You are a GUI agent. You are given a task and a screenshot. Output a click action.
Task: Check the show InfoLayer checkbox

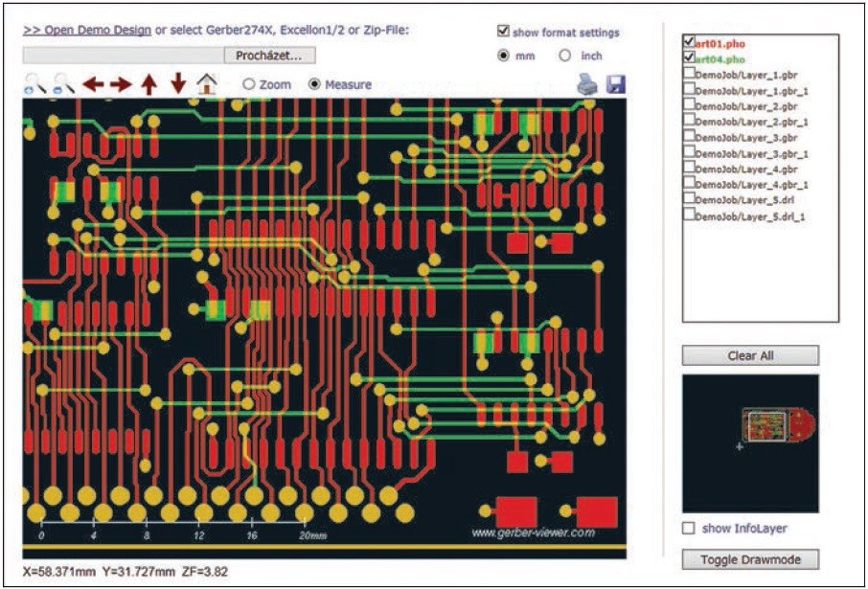click(688, 528)
